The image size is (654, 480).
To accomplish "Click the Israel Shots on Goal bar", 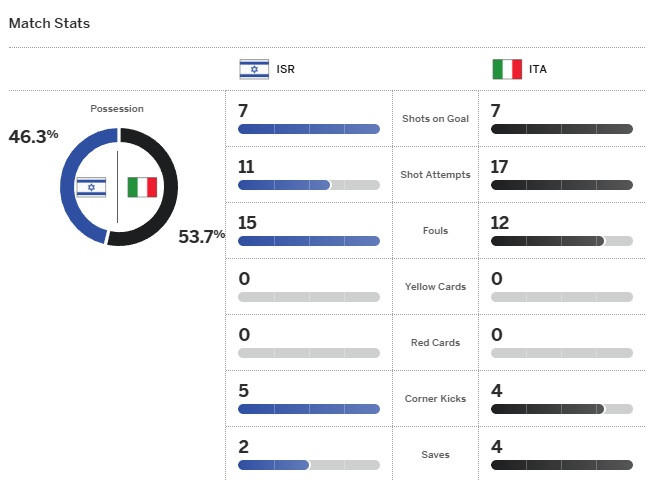I will [309, 129].
